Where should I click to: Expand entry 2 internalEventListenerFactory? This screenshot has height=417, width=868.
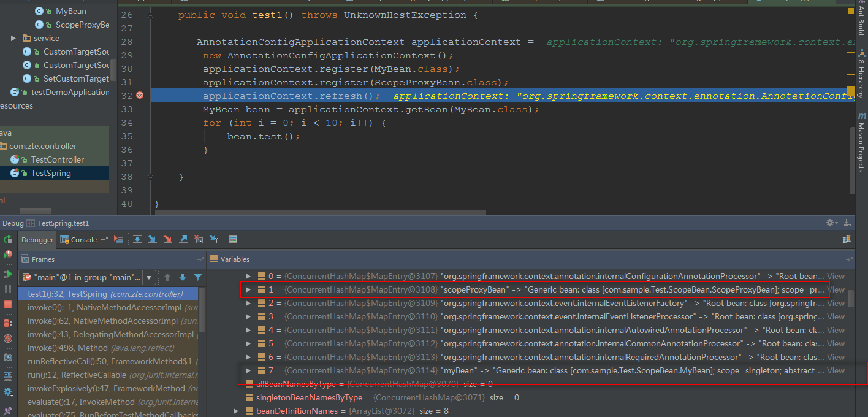[x=248, y=304]
